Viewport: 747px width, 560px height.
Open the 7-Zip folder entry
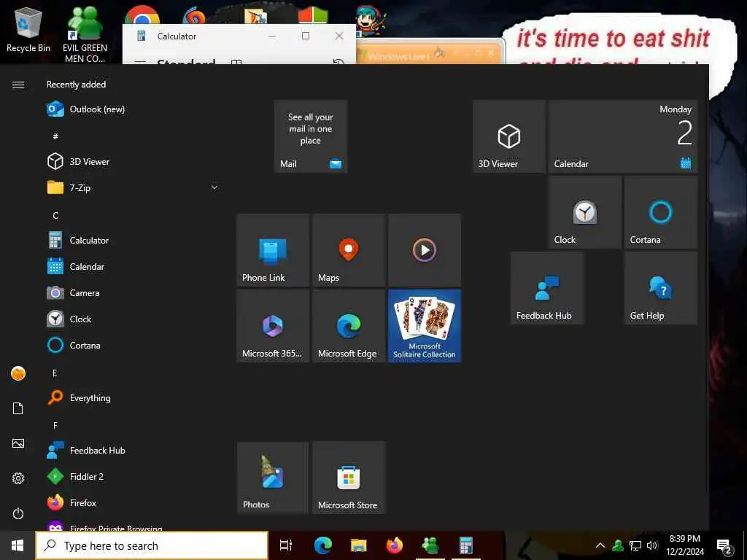coord(133,187)
